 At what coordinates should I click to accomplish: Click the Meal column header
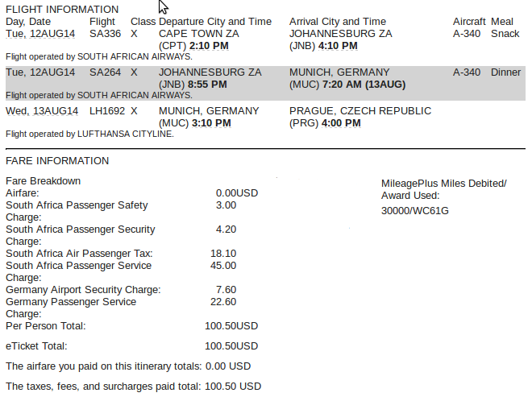pyautogui.click(x=502, y=22)
